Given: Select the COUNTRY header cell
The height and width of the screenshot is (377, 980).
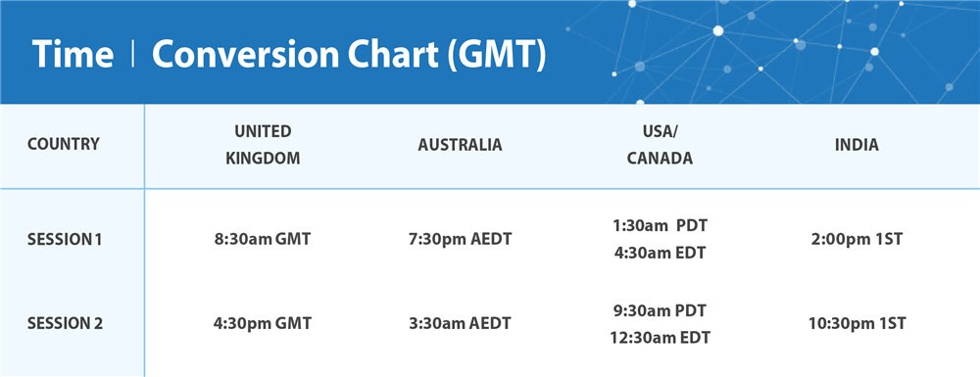Looking at the screenshot, I should [x=63, y=144].
